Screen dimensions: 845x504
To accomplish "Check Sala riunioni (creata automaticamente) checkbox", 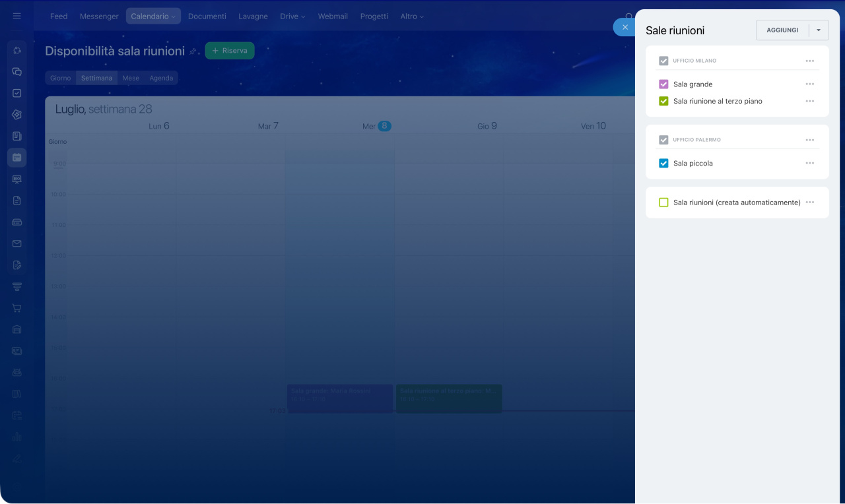I will [663, 203].
